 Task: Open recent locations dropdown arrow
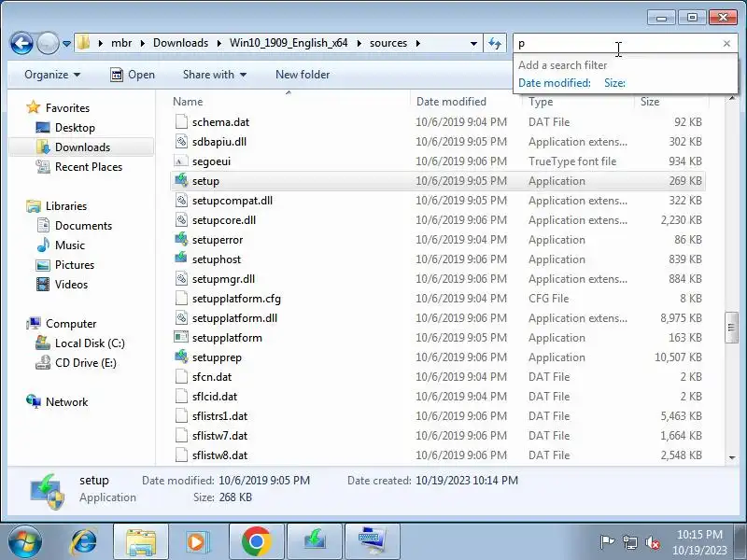tap(66, 44)
